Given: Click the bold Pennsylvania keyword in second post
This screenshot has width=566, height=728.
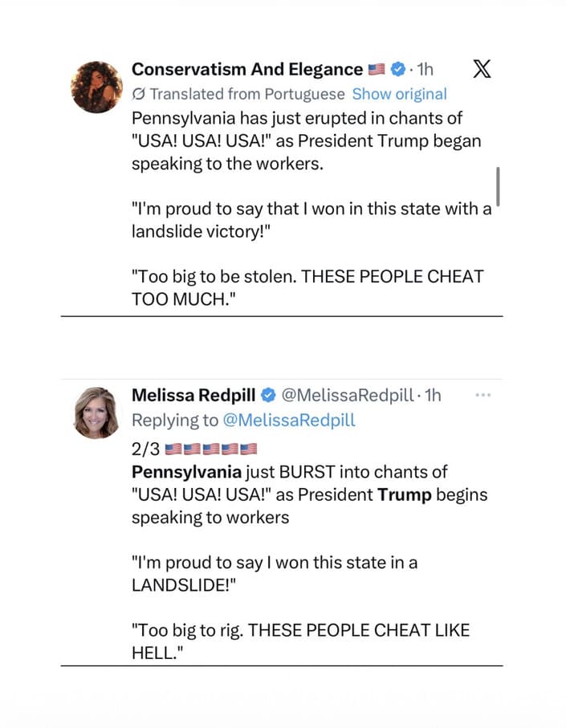Looking at the screenshot, I should click(x=186, y=472).
